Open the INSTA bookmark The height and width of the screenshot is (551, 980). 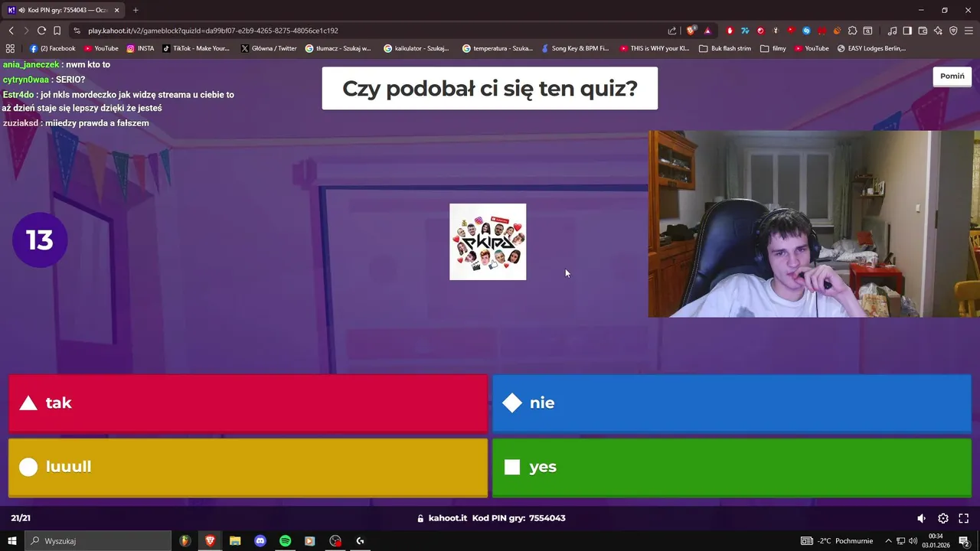pyautogui.click(x=140, y=48)
